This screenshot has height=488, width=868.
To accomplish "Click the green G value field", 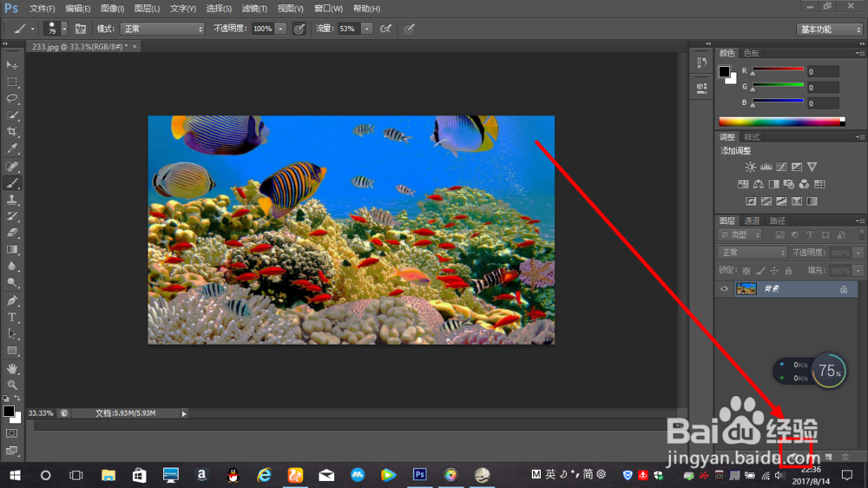I will 823,88.
